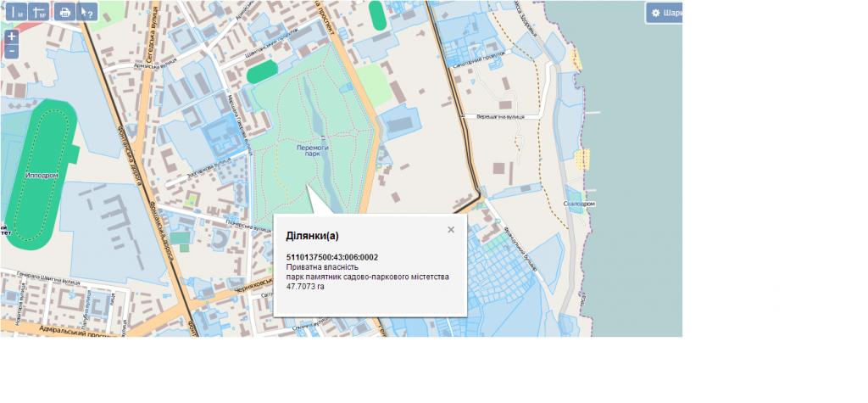The image size is (868, 403).
Task: Select the distance measurement tool
Action: click(15, 12)
